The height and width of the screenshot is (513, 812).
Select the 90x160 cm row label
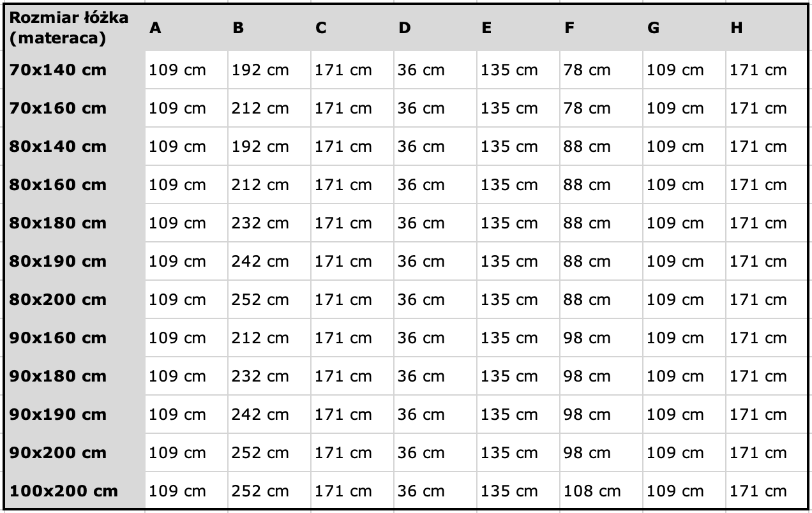(x=74, y=338)
